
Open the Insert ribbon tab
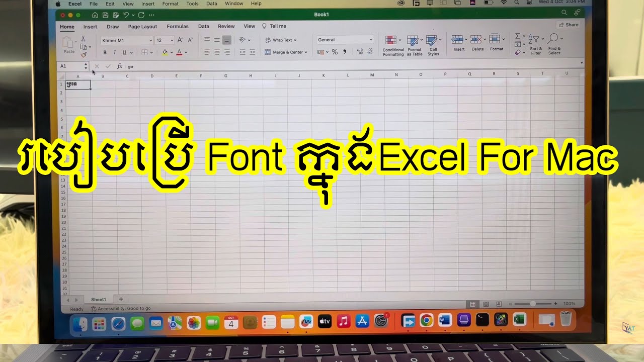[90, 27]
